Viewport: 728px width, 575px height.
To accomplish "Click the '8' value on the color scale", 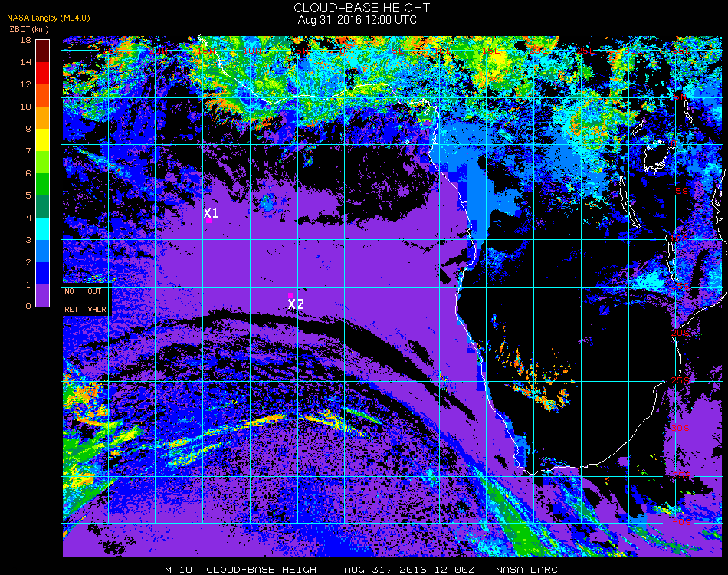I will [28, 129].
